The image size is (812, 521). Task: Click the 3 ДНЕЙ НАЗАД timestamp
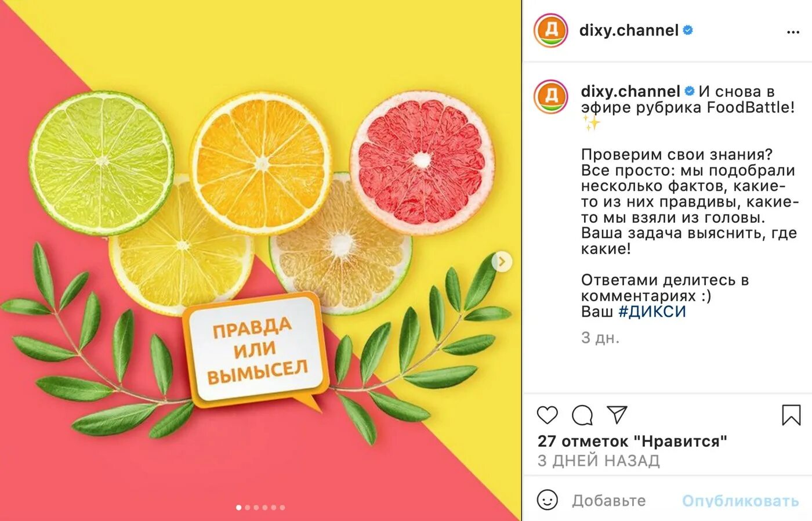coord(599,461)
